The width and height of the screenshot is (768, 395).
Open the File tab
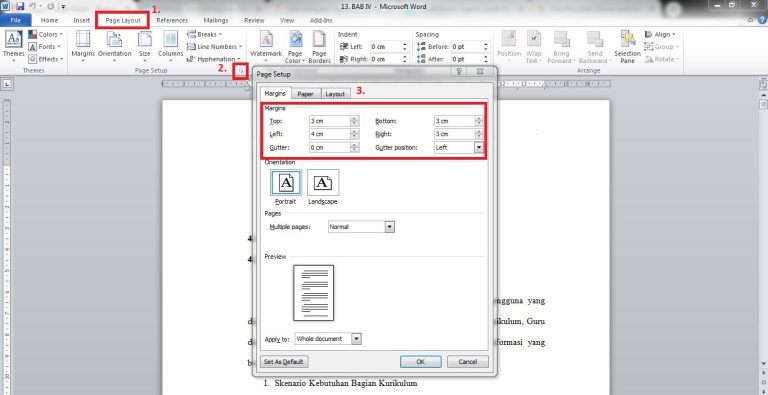coord(16,20)
